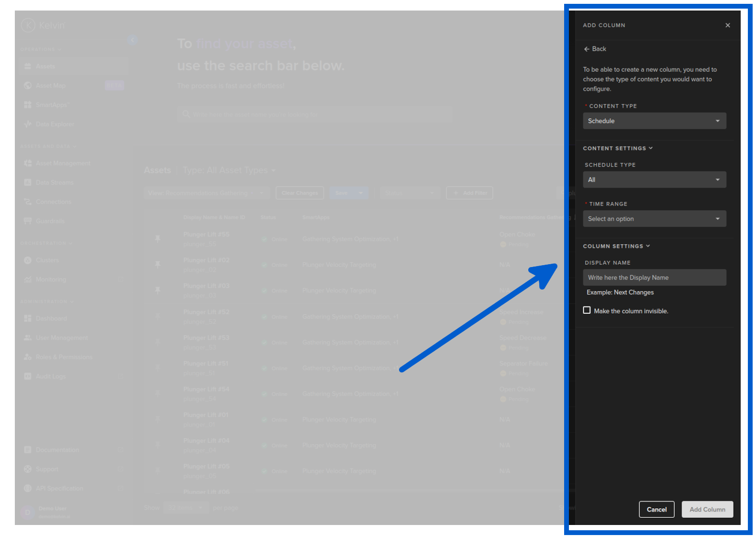Click the Add Column button
Viewport: 756px width, 536px height.
point(707,509)
